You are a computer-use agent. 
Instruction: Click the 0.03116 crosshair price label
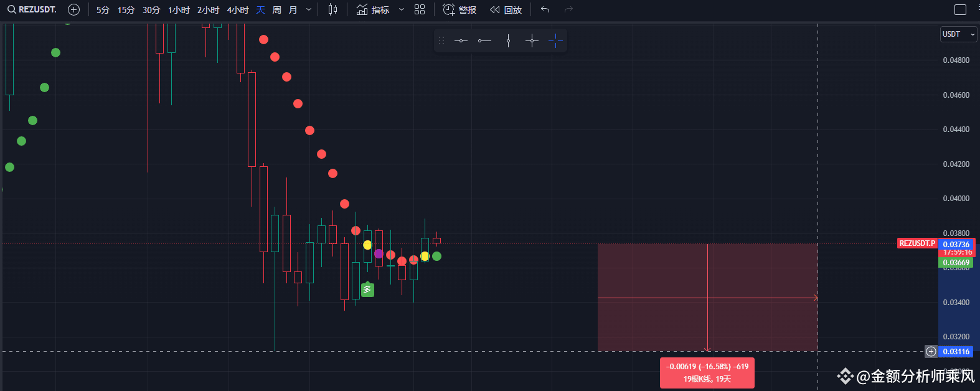(x=956, y=352)
